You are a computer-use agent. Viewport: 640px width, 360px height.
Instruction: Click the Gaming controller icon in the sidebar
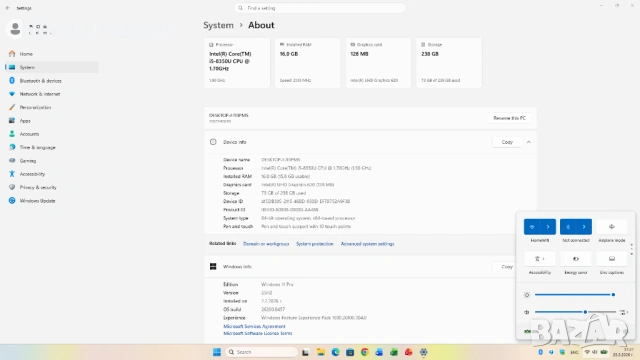(x=12, y=160)
